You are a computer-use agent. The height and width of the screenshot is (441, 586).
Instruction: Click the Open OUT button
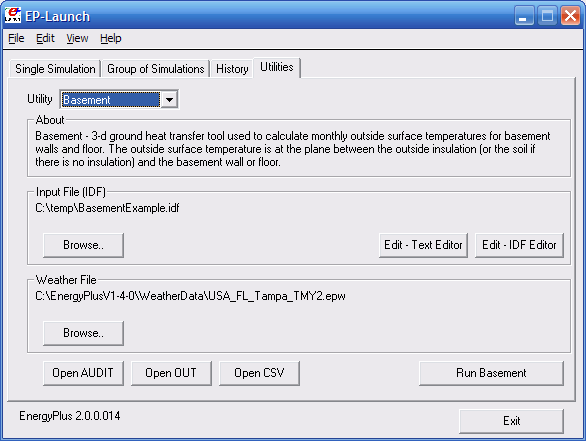171,373
